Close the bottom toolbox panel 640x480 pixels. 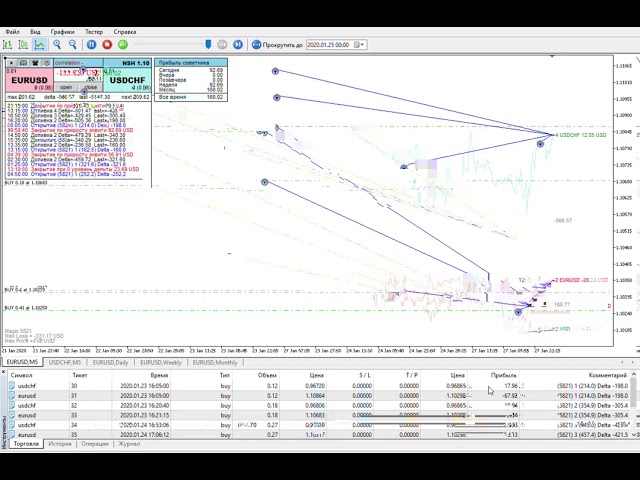tap(3, 372)
